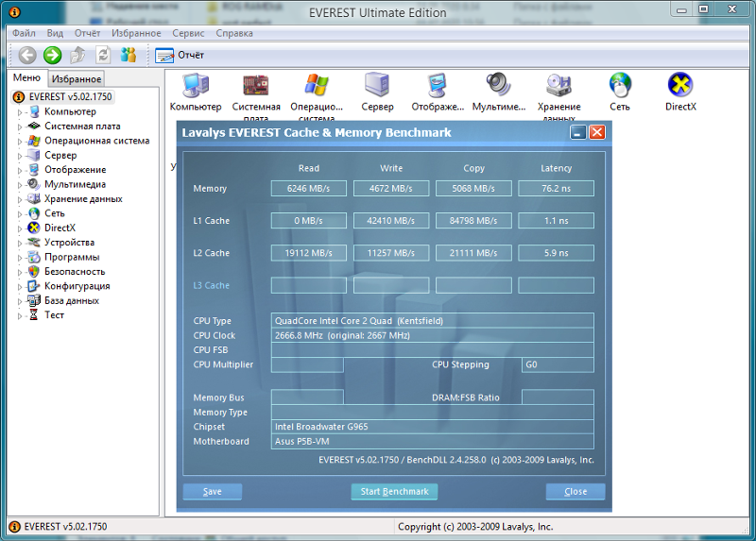The image size is (756, 541).
Task: Expand the Системная плата node arrow
Action: (20, 127)
